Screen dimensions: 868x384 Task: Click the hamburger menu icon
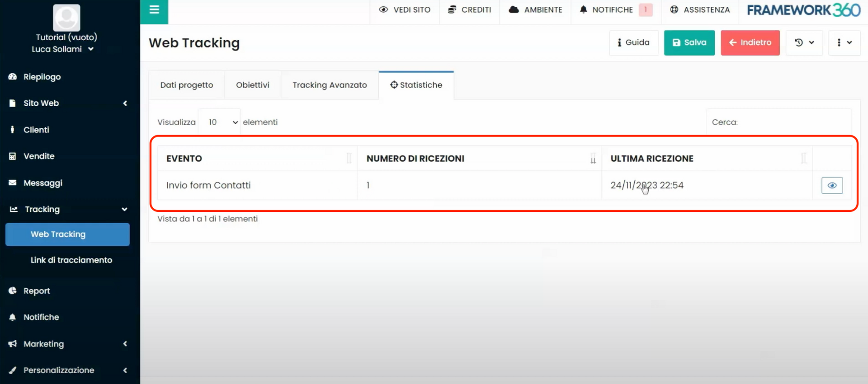(x=154, y=10)
